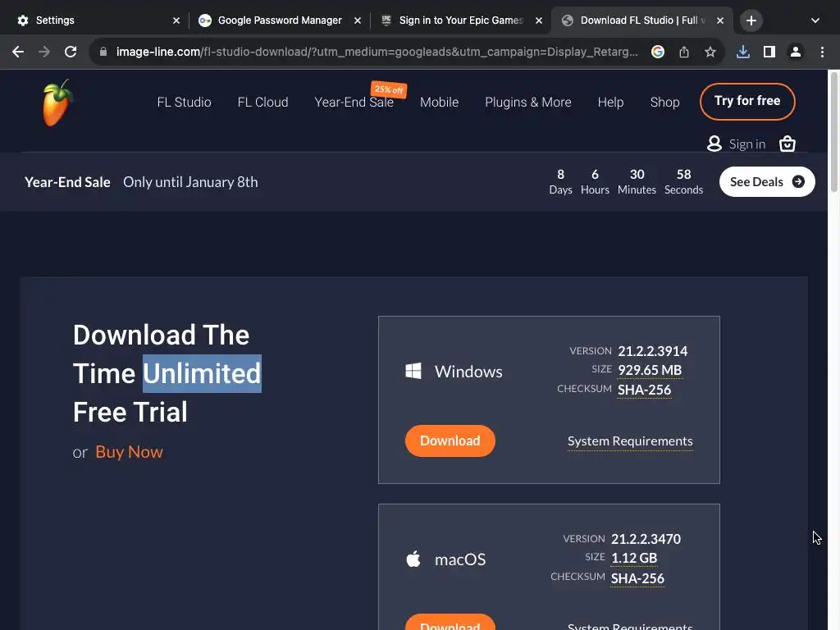Close the Google Password Manager tab

click(x=358, y=21)
